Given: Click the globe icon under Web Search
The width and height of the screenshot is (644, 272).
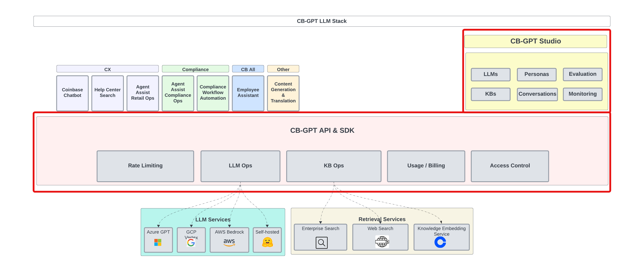Looking at the screenshot, I should click(x=382, y=242).
